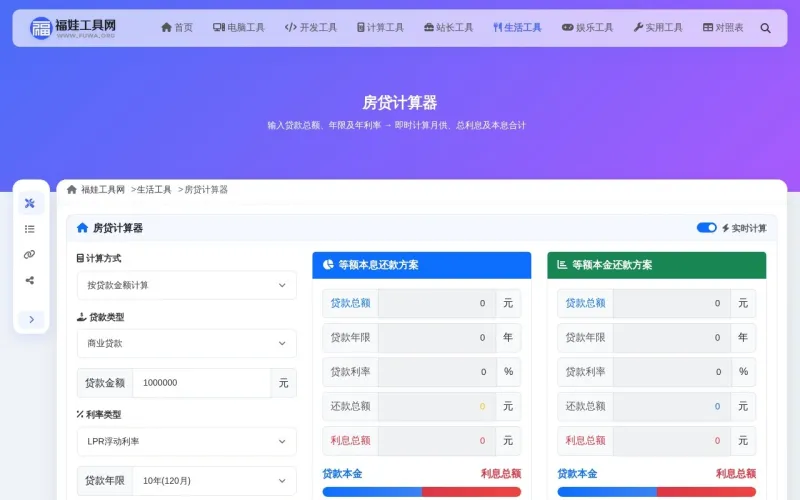Click the 等额本金 贷款总额 value field
The height and width of the screenshot is (500, 800).
[x=671, y=303]
